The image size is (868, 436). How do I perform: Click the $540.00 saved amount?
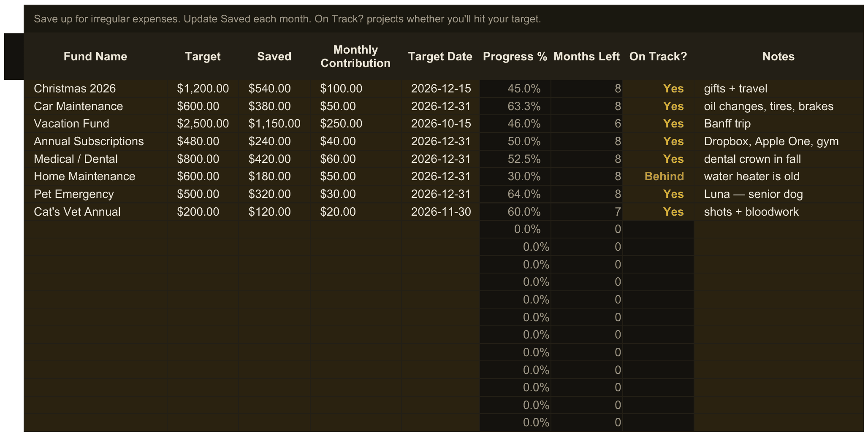274,89
